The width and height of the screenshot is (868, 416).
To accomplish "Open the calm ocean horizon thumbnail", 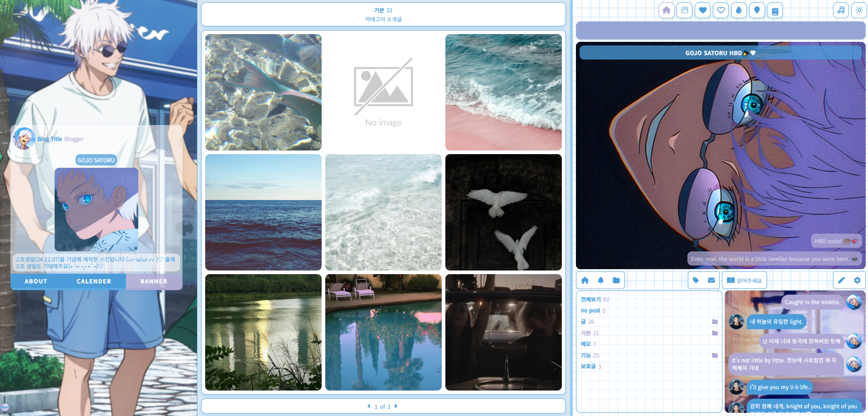I will click(x=263, y=212).
